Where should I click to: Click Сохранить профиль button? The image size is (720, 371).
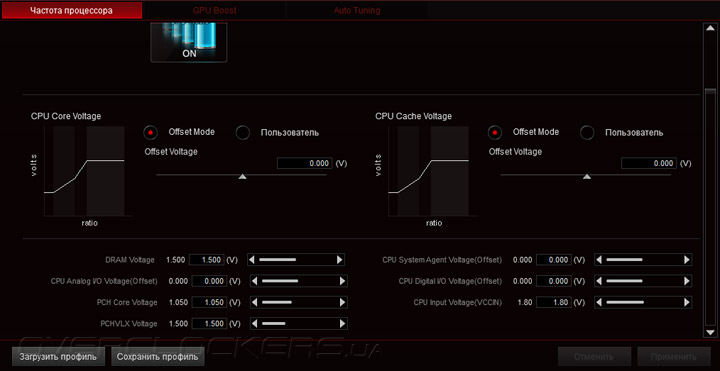(x=158, y=356)
